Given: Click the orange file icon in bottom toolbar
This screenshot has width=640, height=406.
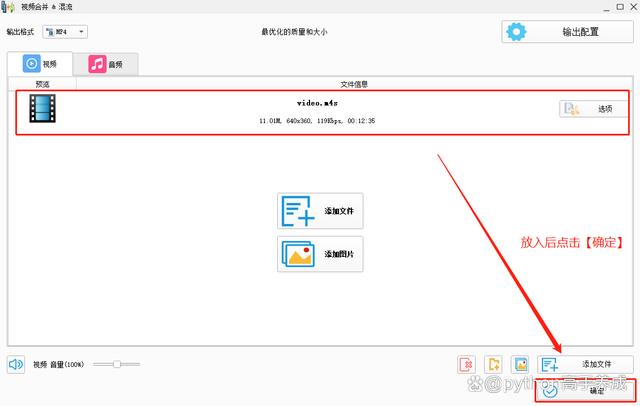Looking at the screenshot, I should [493, 364].
